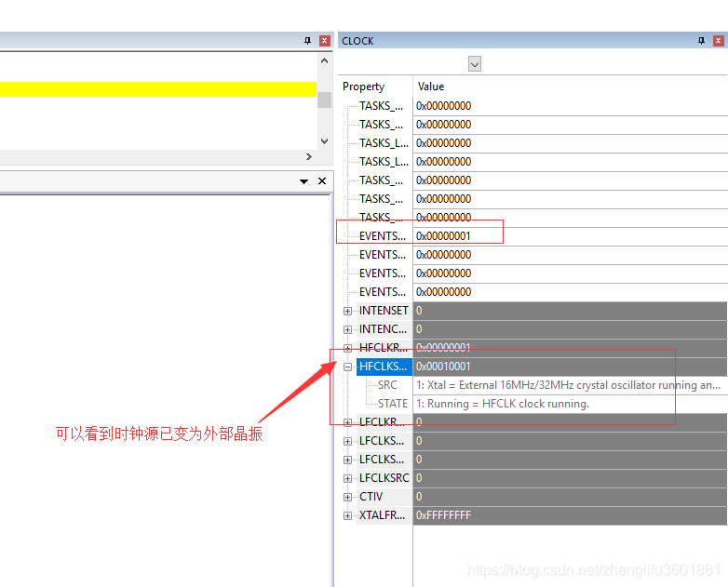Close the CLOCK panel

click(x=719, y=41)
